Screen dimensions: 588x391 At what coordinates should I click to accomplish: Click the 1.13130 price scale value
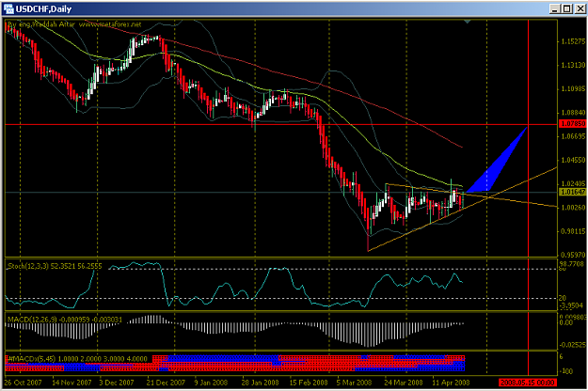(573, 65)
